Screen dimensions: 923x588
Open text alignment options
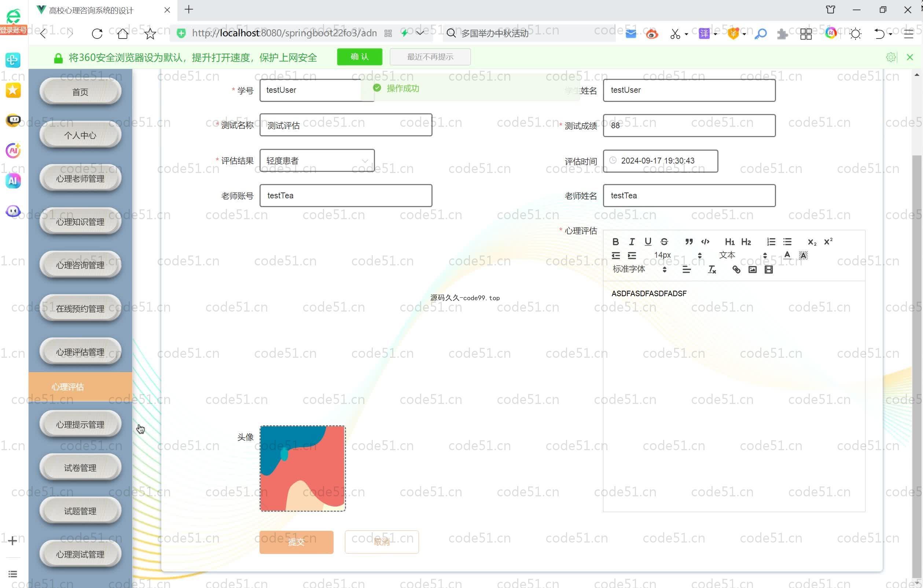click(687, 269)
